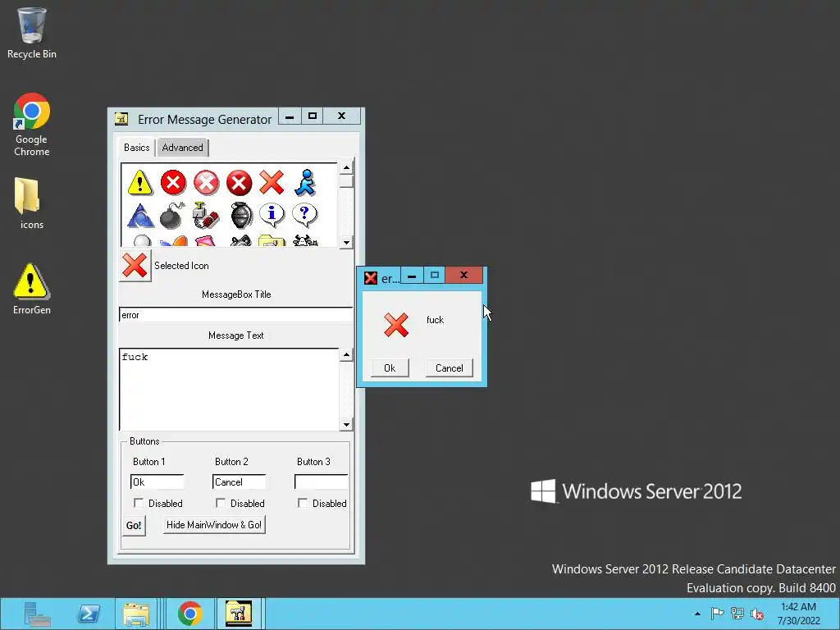The image size is (840, 630).
Task: Click icon list scrollbar up arrow
Action: (x=347, y=167)
